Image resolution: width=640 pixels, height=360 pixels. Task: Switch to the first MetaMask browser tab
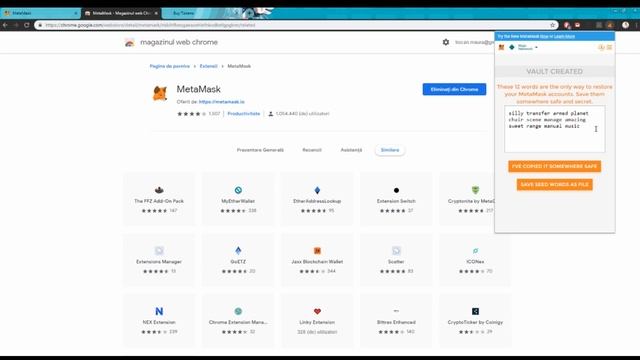[40, 13]
